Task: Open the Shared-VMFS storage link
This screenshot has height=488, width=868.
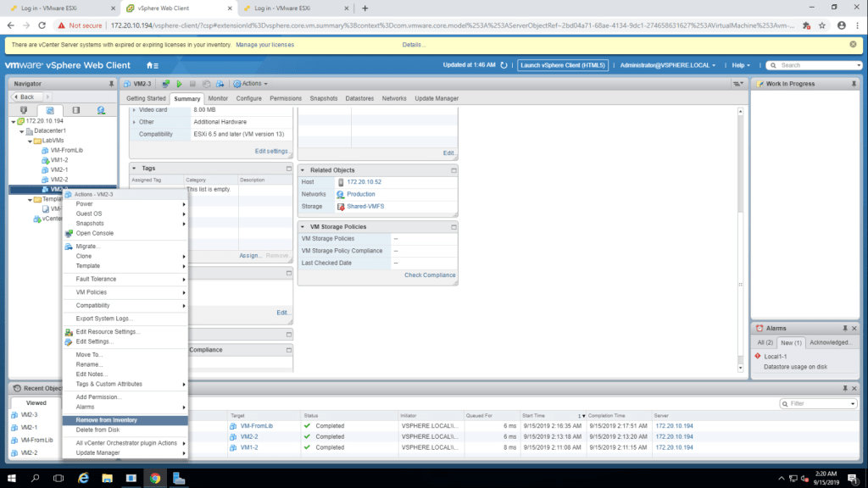Action: pyautogui.click(x=366, y=206)
